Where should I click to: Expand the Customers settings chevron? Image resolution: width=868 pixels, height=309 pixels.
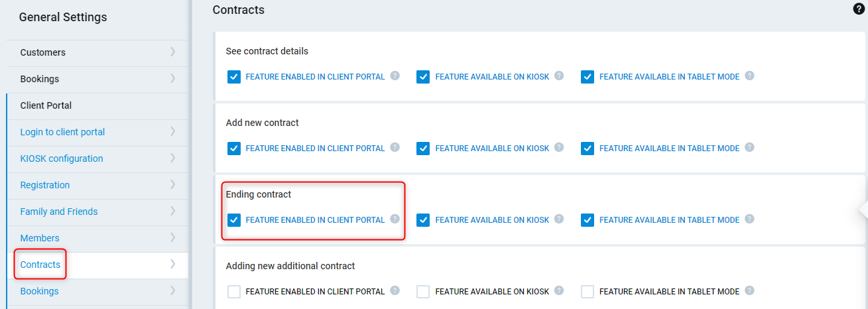pos(172,52)
